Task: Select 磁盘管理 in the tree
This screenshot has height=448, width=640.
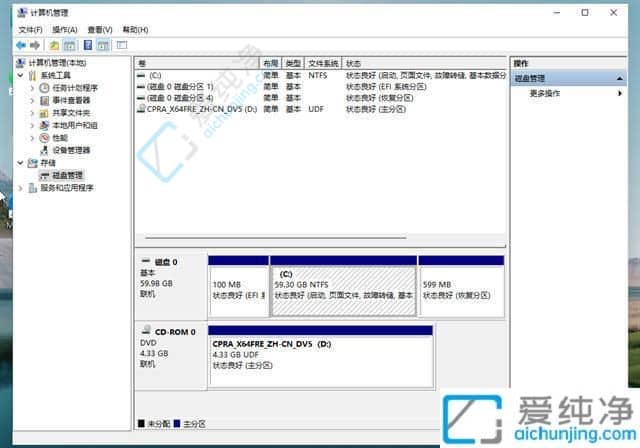Action: 67,175
